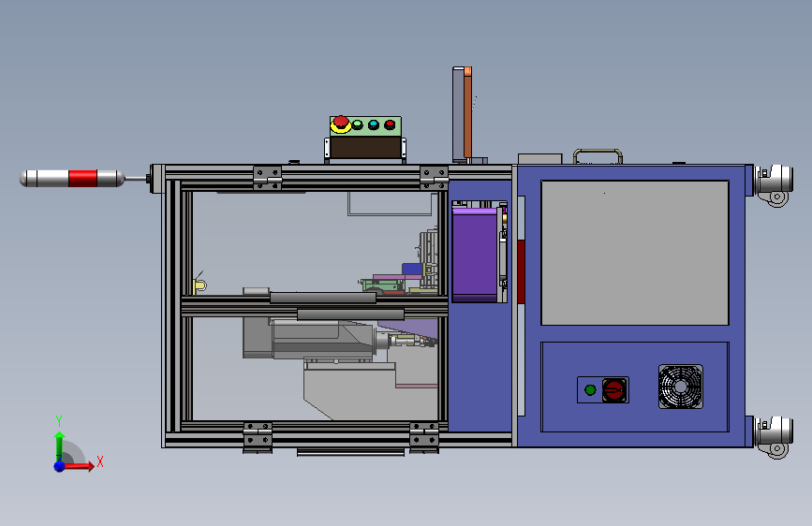Pick the top right hinge bracket

click(x=434, y=178)
